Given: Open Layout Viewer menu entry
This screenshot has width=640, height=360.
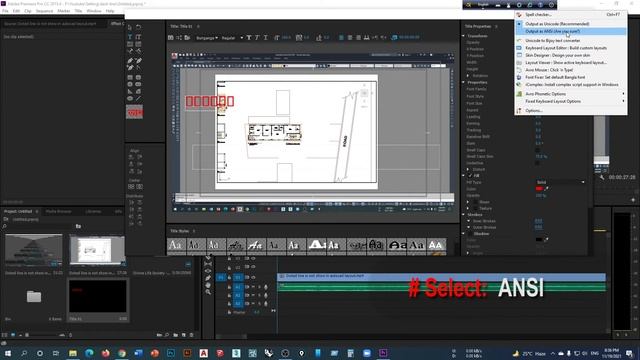Looking at the screenshot, I should coord(571,63).
